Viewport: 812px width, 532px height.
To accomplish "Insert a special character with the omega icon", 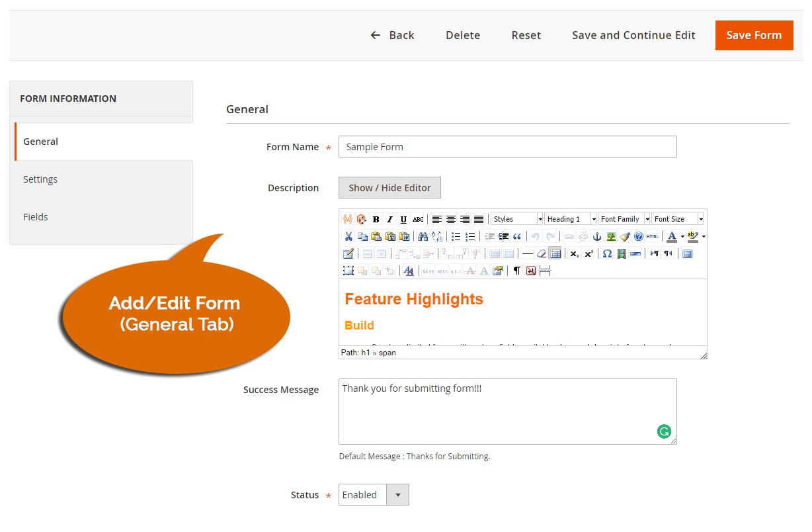I will [606, 253].
